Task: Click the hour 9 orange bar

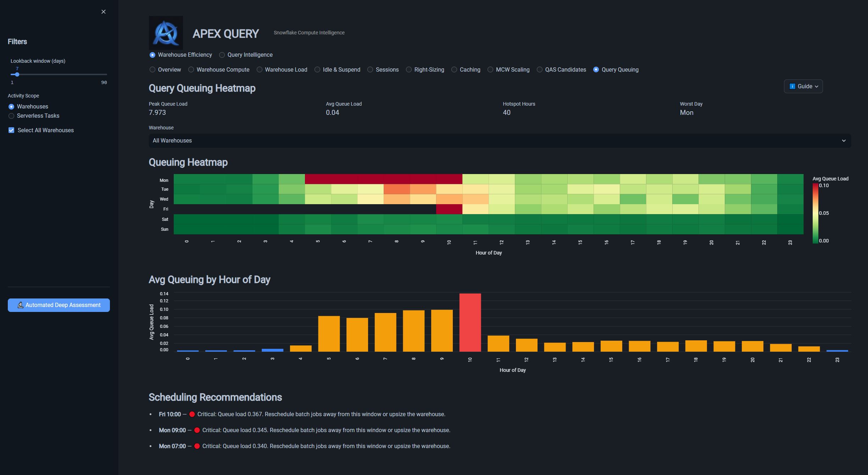Action: point(442,331)
